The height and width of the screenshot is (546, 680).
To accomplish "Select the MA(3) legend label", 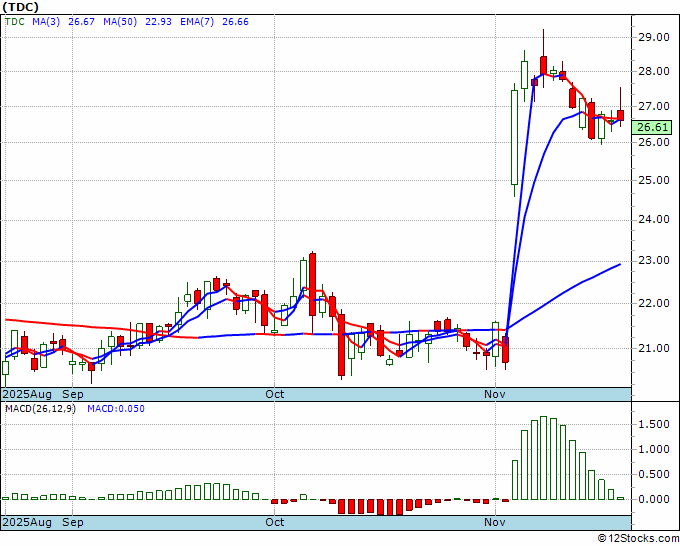I will point(46,21).
